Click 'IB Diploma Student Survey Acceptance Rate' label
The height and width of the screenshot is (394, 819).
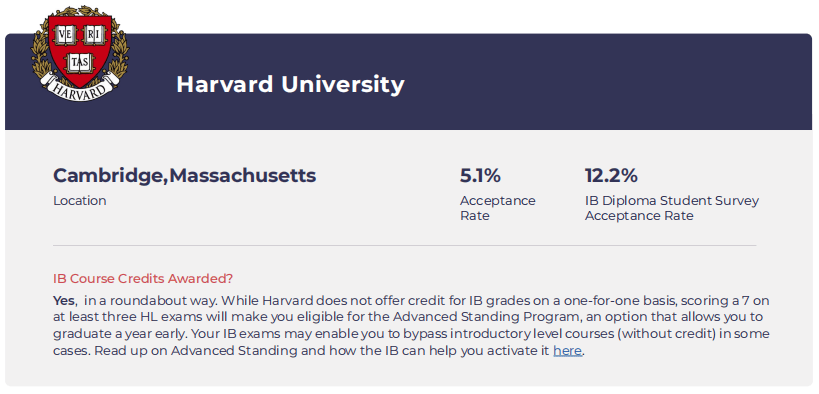(672, 208)
